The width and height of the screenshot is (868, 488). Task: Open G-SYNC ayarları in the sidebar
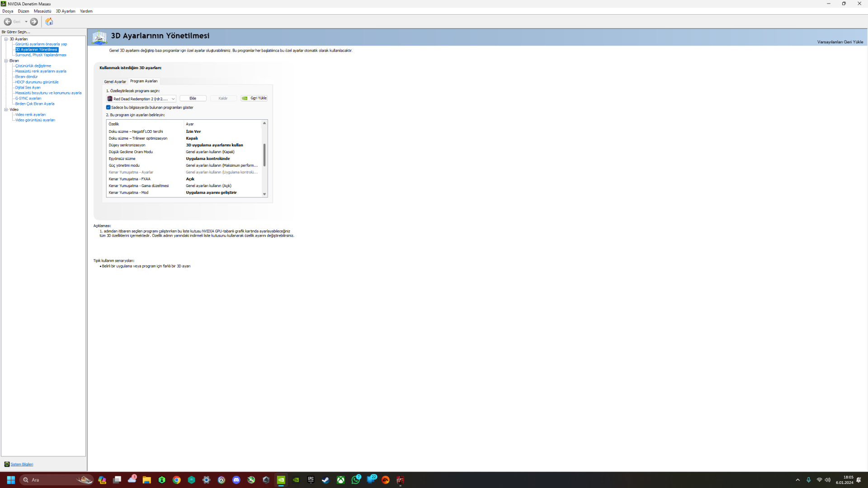(28, 99)
